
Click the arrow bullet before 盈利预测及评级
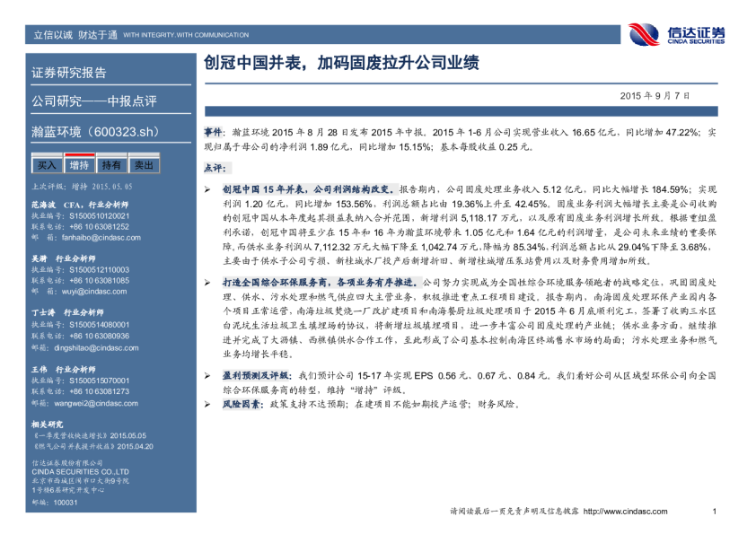(207, 374)
